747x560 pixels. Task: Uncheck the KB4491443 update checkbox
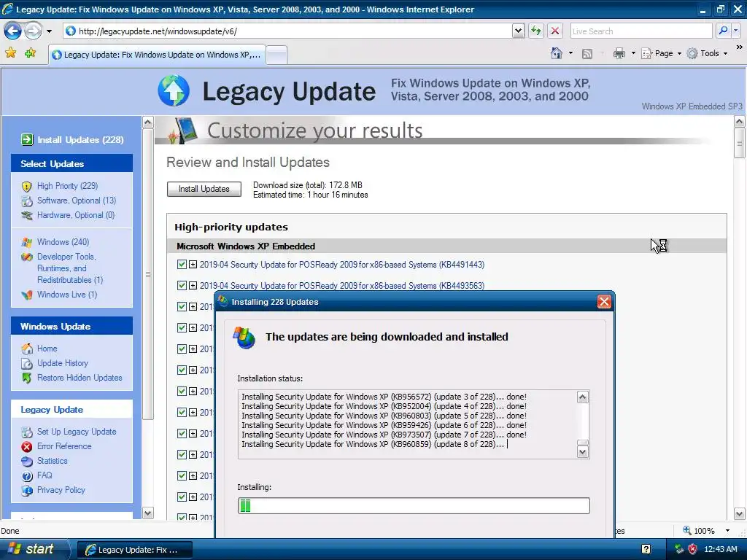[x=182, y=264]
